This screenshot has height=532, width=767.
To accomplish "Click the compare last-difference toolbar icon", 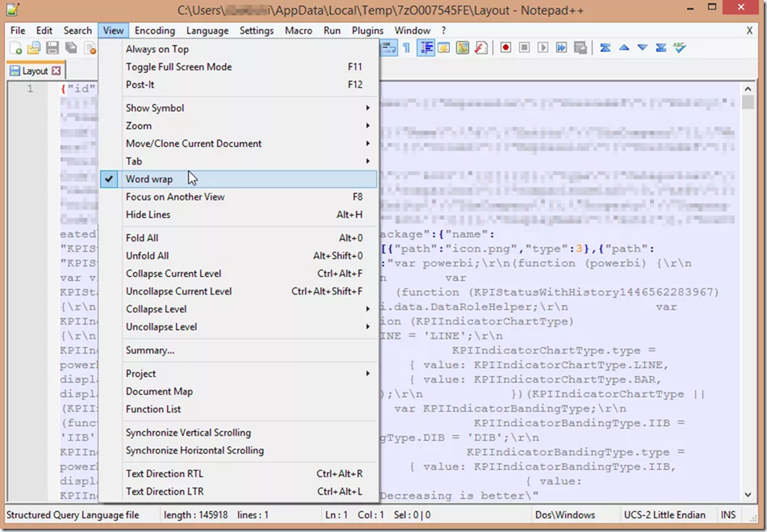I will [661, 48].
